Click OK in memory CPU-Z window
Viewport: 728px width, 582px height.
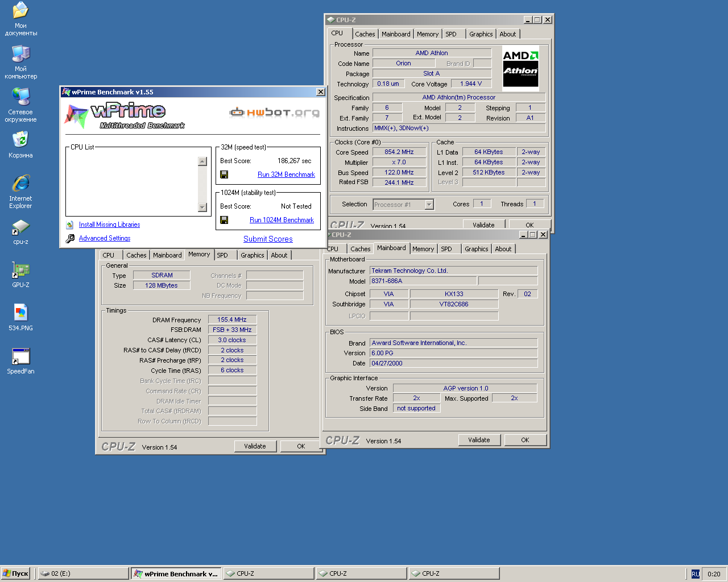pos(301,446)
